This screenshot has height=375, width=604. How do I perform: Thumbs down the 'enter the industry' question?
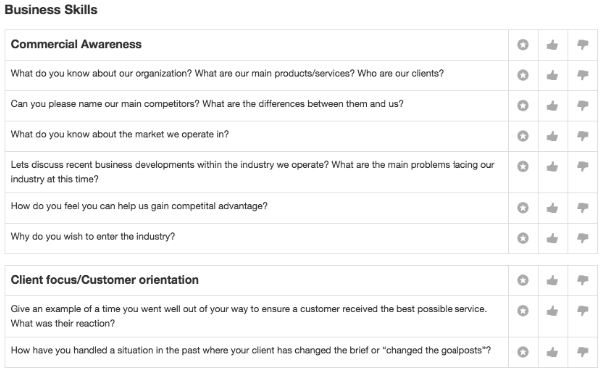(582, 238)
